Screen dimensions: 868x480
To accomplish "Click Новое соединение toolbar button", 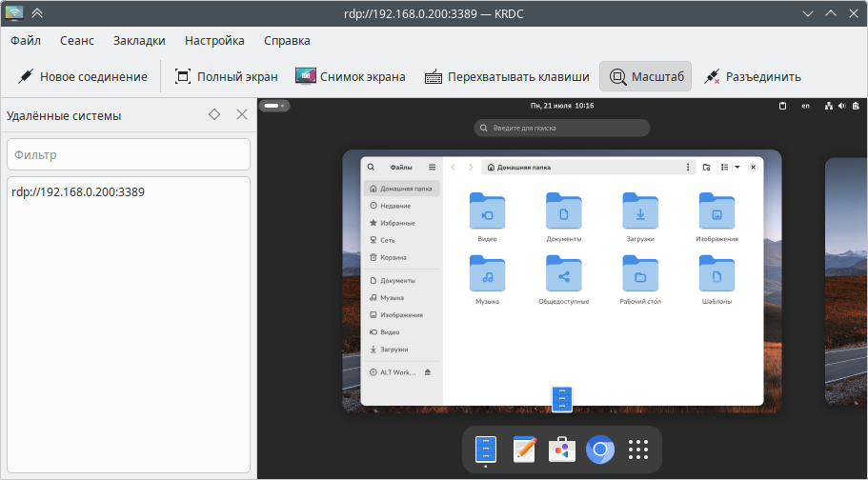I will tap(82, 76).
